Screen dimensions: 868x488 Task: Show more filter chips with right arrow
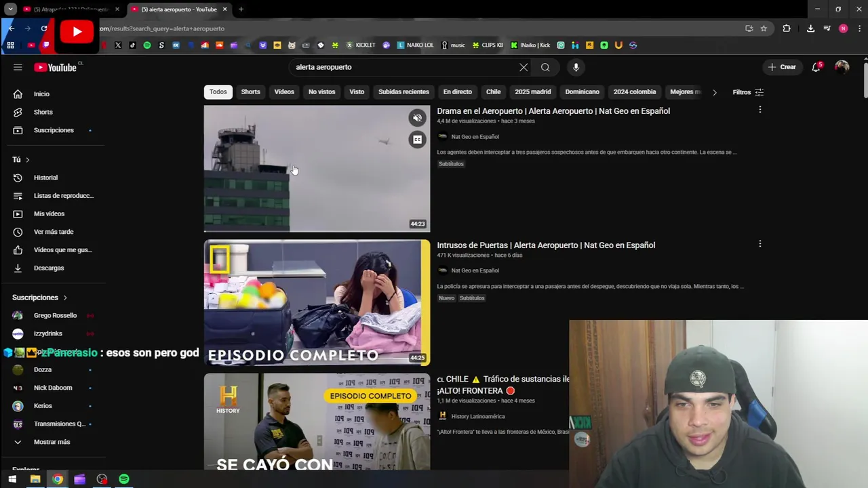tap(714, 92)
